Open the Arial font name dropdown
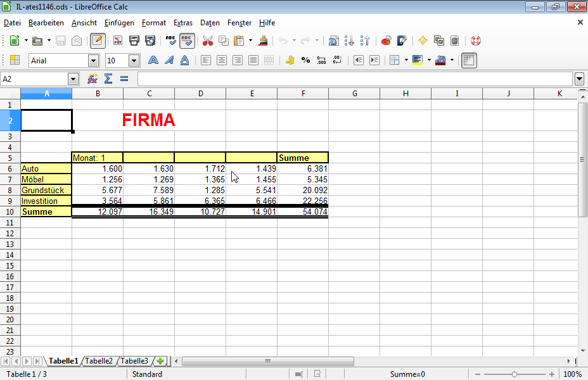588x380 pixels. click(x=93, y=60)
